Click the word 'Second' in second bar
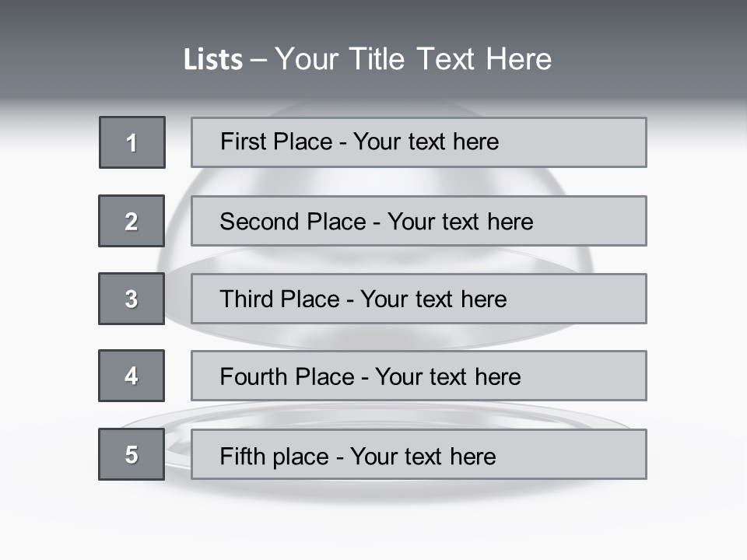 259,222
